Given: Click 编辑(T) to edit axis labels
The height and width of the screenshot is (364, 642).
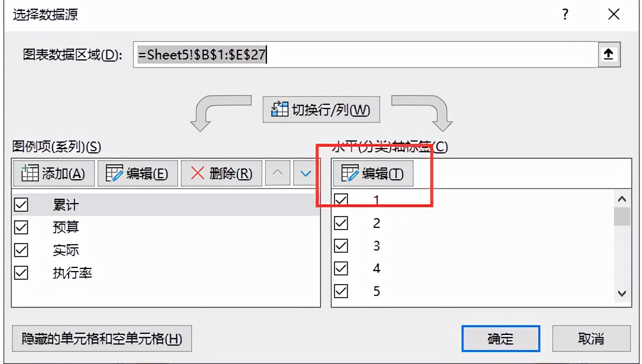Looking at the screenshot, I should pyautogui.click(x=373, y=173).
